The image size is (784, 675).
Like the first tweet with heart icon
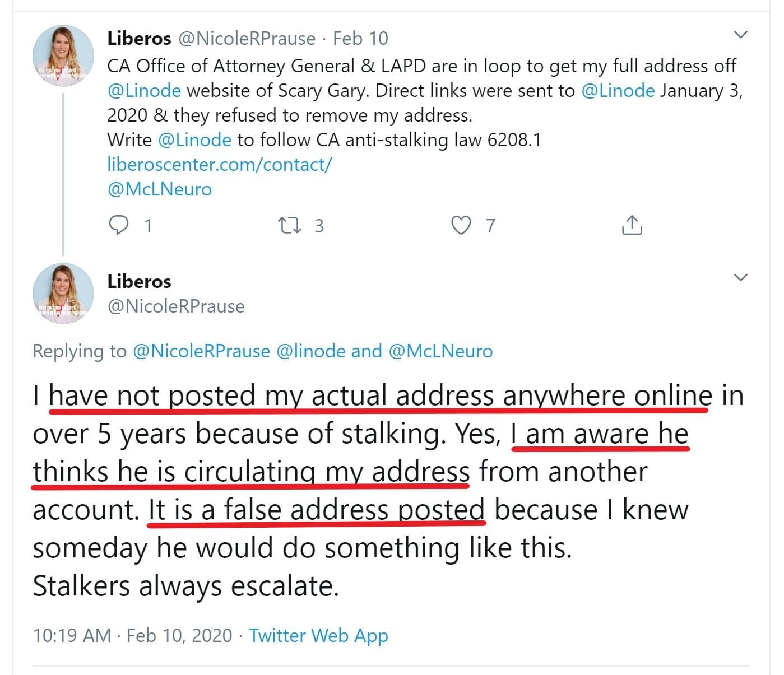coord(461,225)
